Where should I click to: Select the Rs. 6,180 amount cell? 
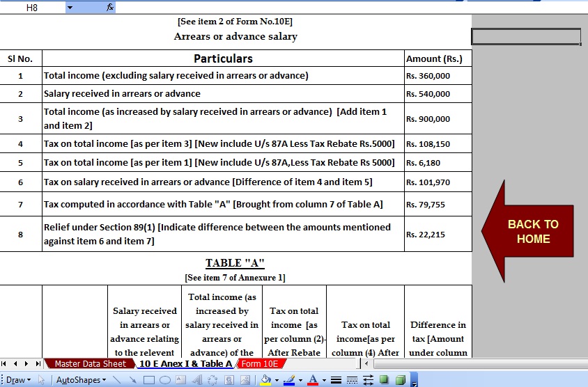point(438,163)
